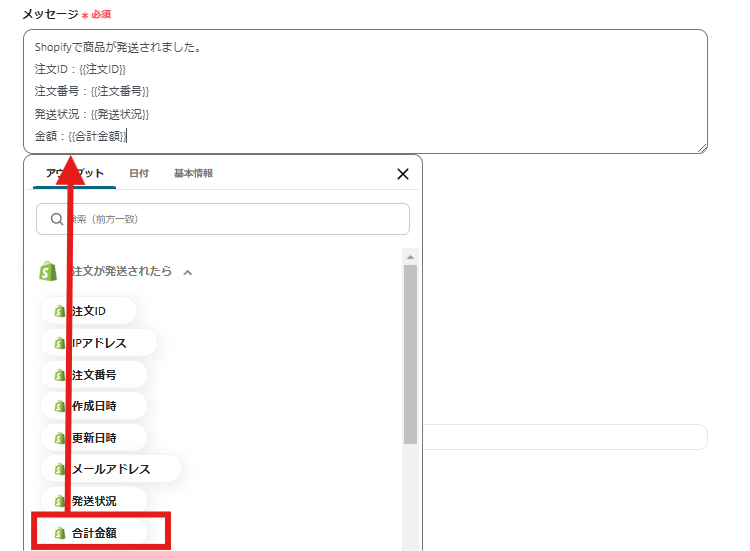The height and width of the screenshot is (551, 750).
Task: Insert the 注文ID output chip
Action: point(89,311)
